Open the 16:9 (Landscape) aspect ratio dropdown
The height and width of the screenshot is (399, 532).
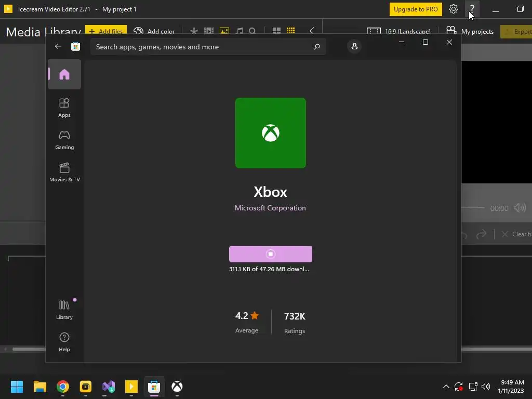[x=398, y=32]
